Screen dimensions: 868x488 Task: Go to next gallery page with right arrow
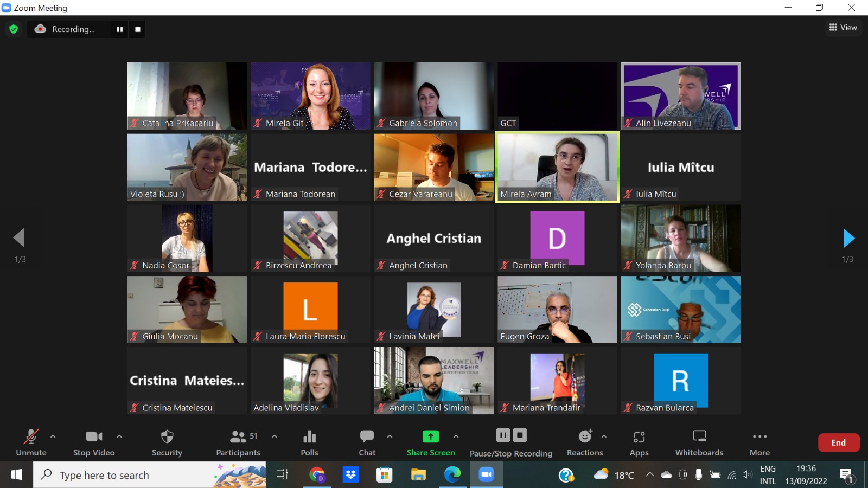[x=848, y=238]
